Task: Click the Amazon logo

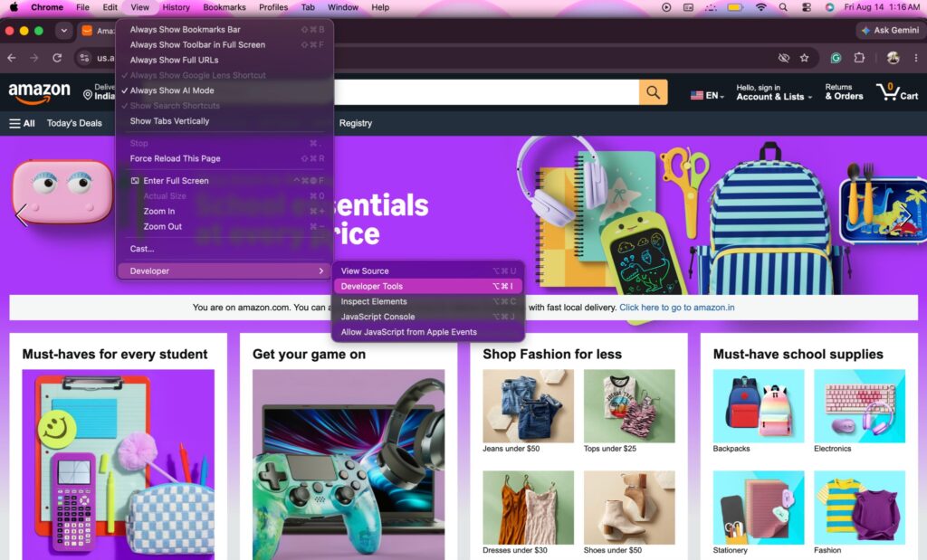Action: 39,93
